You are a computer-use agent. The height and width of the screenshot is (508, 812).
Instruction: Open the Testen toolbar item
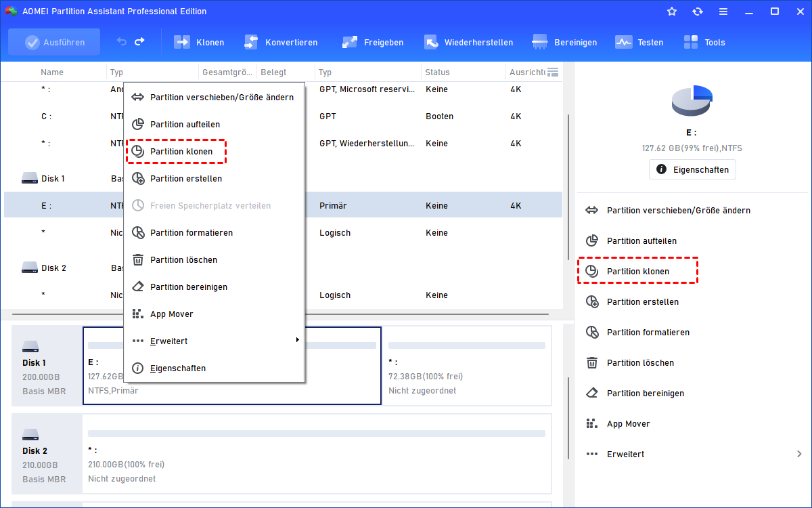pos(639,42)
